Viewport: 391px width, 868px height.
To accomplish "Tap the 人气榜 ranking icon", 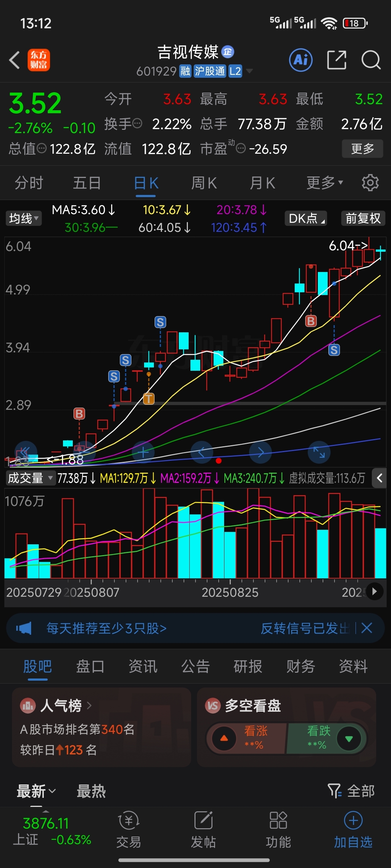I will pyautogui.click(x=28, y=706).
